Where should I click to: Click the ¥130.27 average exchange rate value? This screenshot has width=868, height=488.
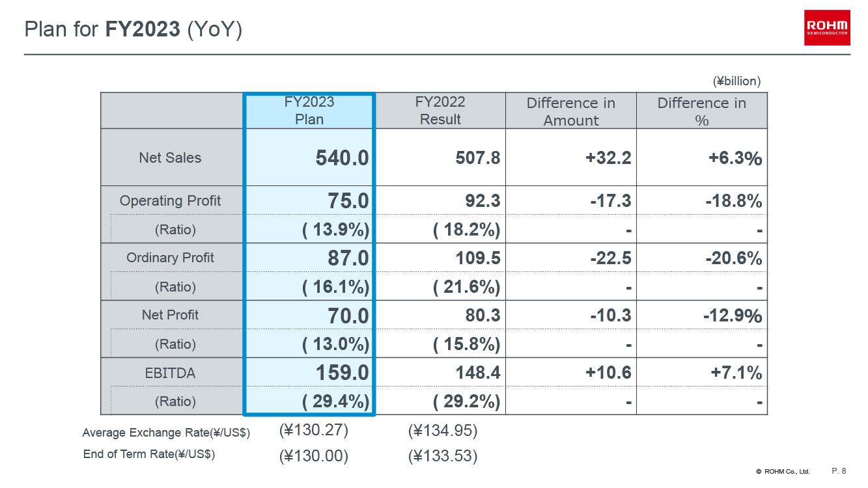[314, 431]
